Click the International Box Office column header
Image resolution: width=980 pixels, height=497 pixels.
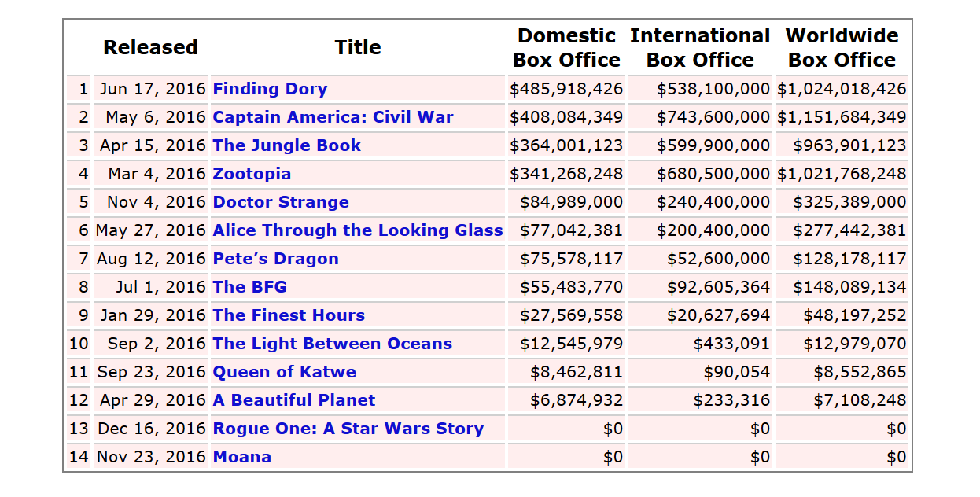point(700,47)
